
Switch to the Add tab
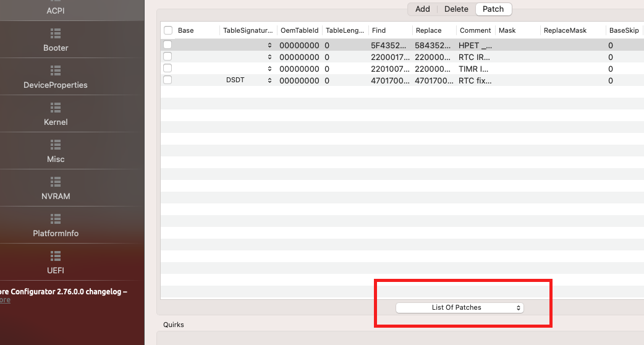(x=423, y=9)
